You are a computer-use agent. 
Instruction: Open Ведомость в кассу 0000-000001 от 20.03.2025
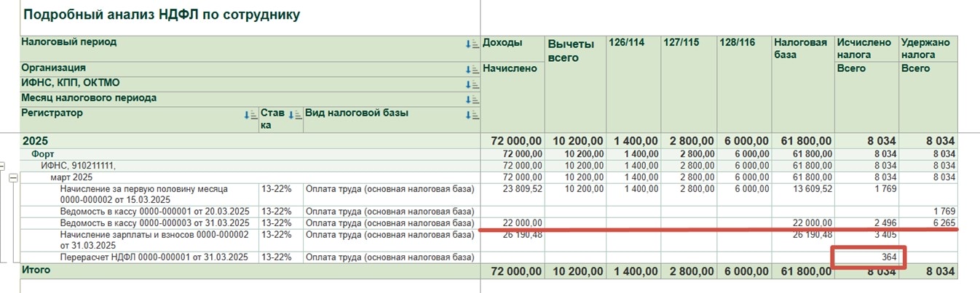(154, 211)
